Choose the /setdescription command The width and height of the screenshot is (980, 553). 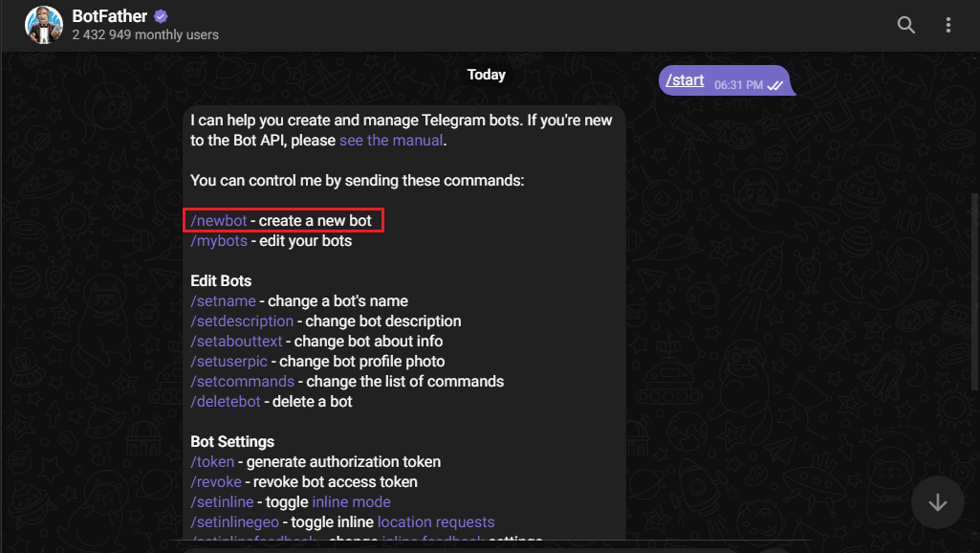242,321
